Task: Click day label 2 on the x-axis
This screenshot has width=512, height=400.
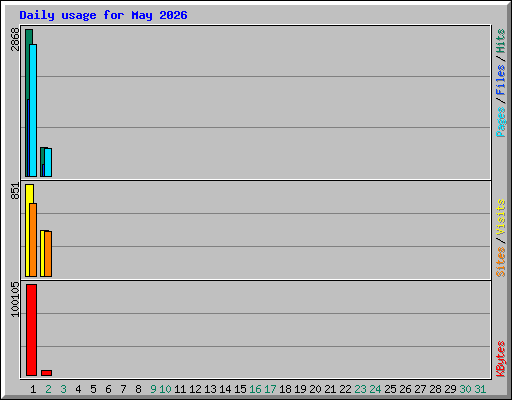Action: 48,389
